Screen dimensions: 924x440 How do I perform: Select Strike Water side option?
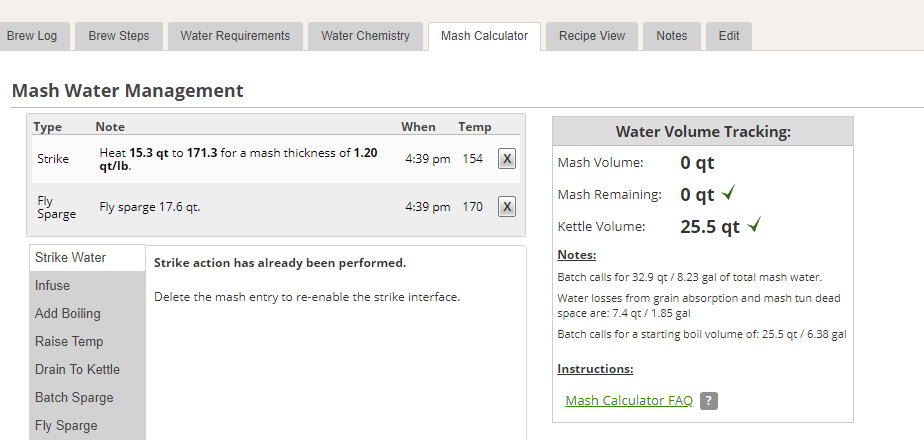point(70,258)
